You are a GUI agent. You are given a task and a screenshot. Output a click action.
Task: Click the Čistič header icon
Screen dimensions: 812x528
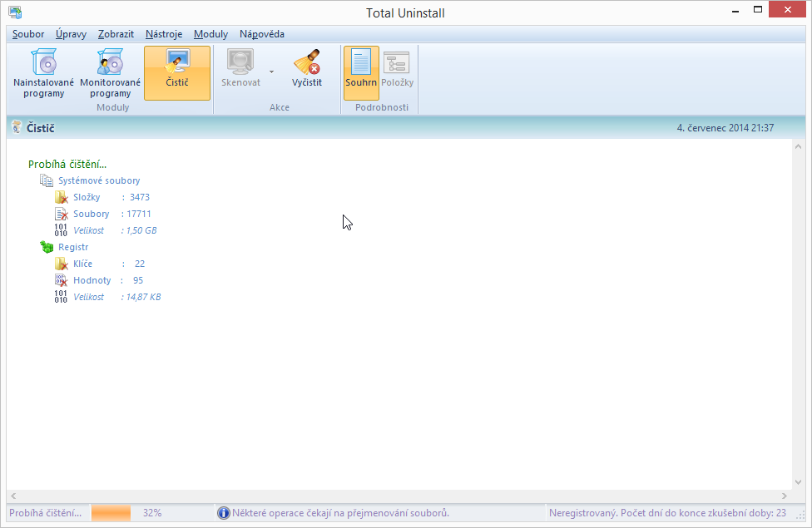point(17,128)
